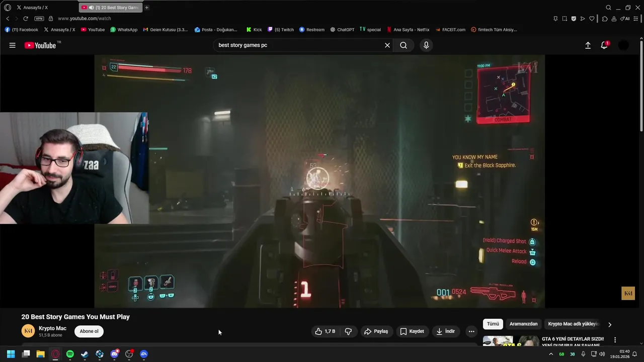Open Facebook bookmark
The height and width of the screenshot is (362, 644).
point(22,30)
